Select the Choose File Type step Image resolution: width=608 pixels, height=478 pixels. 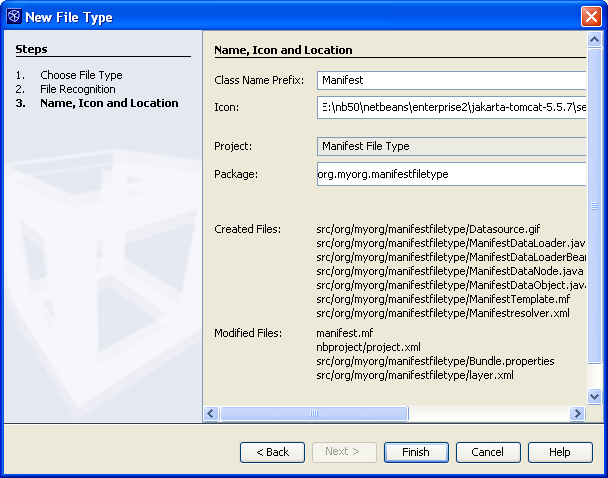(x=81, y=75)
